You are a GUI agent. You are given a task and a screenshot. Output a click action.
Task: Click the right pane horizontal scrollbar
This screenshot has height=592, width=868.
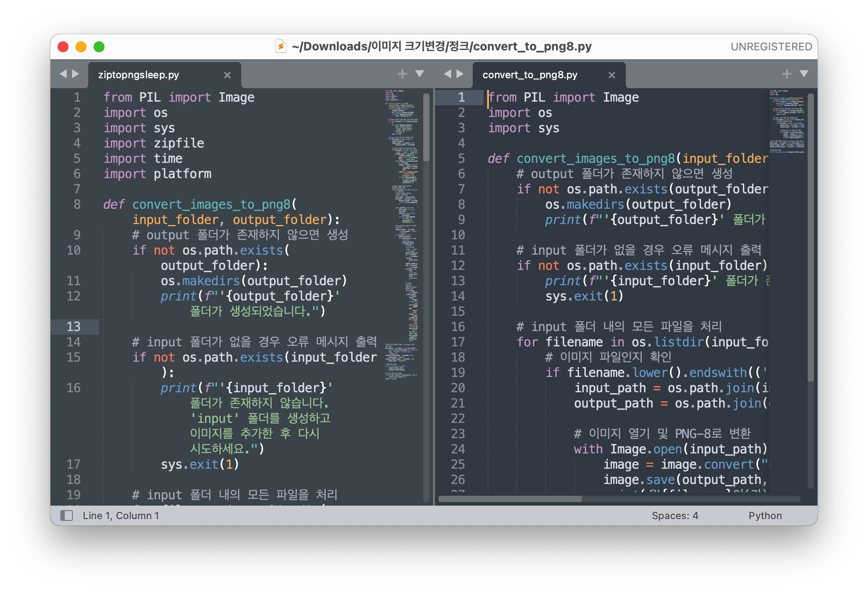[x=510, y=499]
